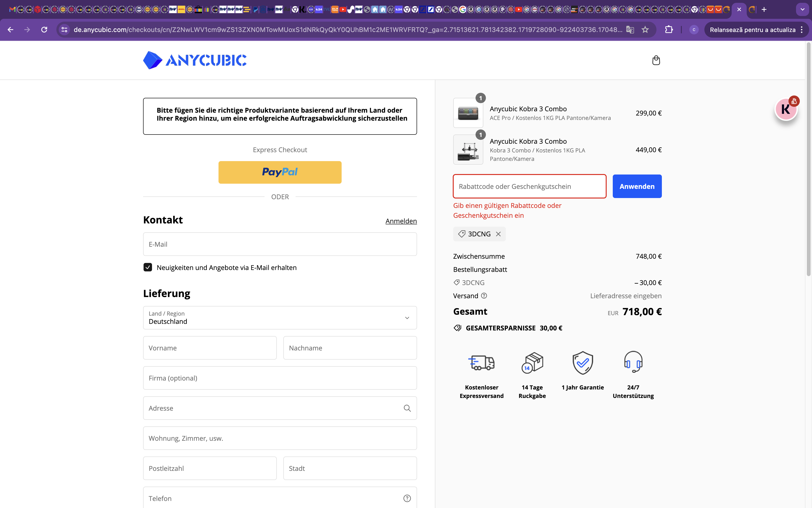This screenshot has width=812, height=508.
Task: Click into the Vorname field
Action: coord(210,348)
